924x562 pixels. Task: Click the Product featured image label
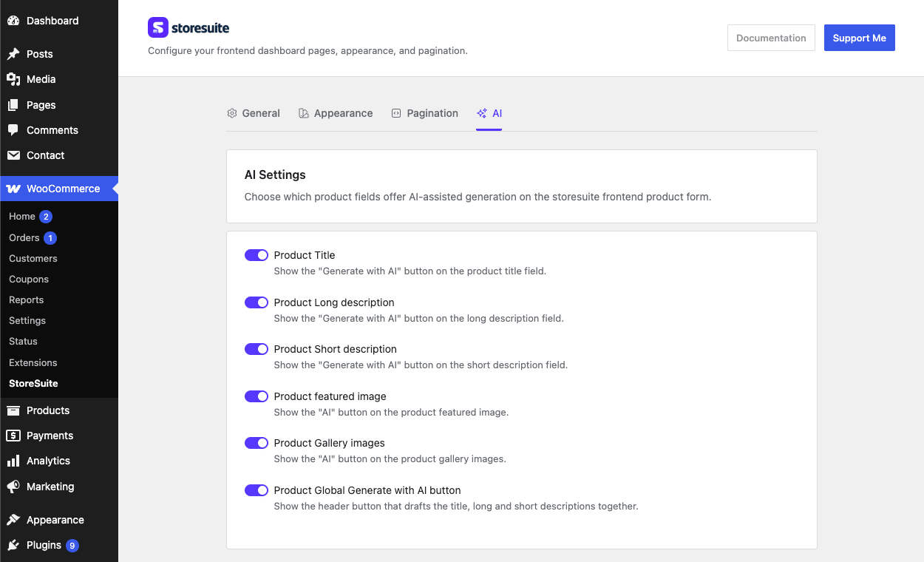coord(330,396)
